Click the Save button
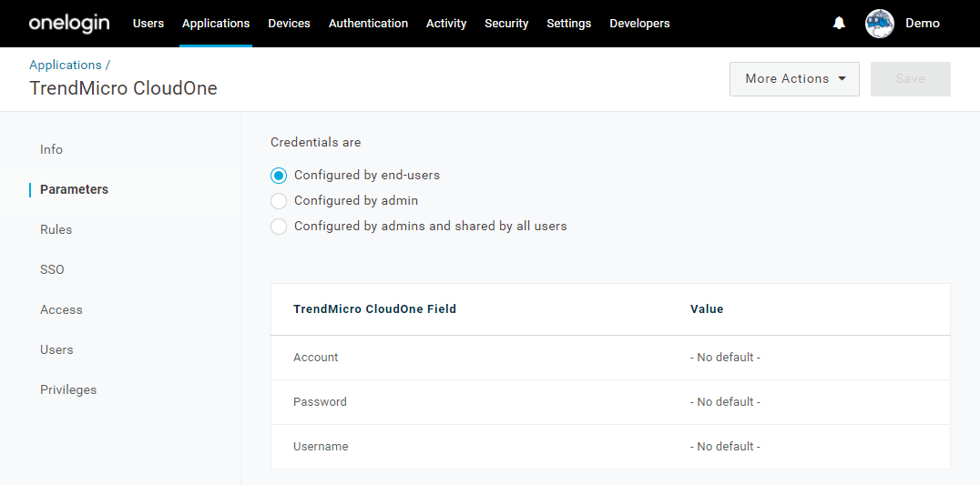980x485 pixels. point(911,78)
